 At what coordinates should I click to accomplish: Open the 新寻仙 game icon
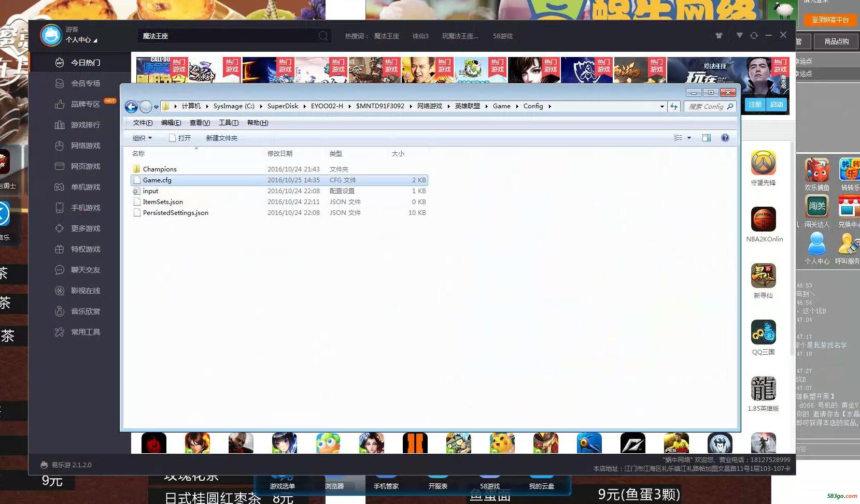pos(763,276)
